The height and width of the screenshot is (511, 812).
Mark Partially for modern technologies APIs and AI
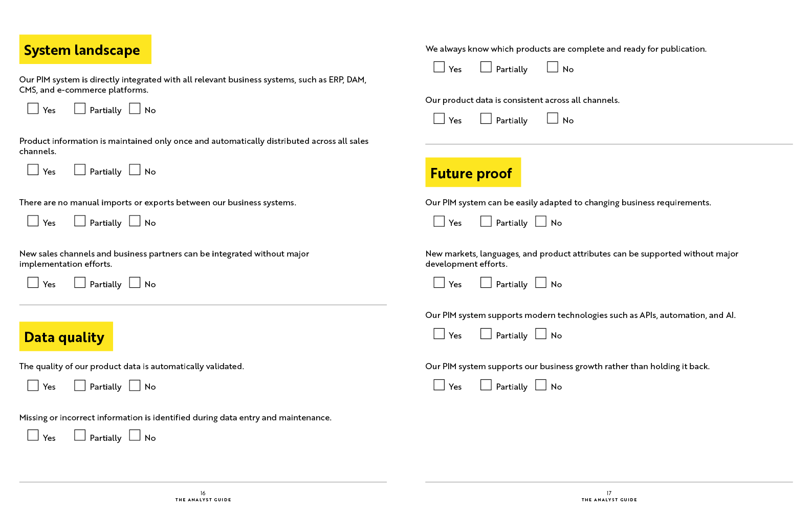(x=486, y=334)
